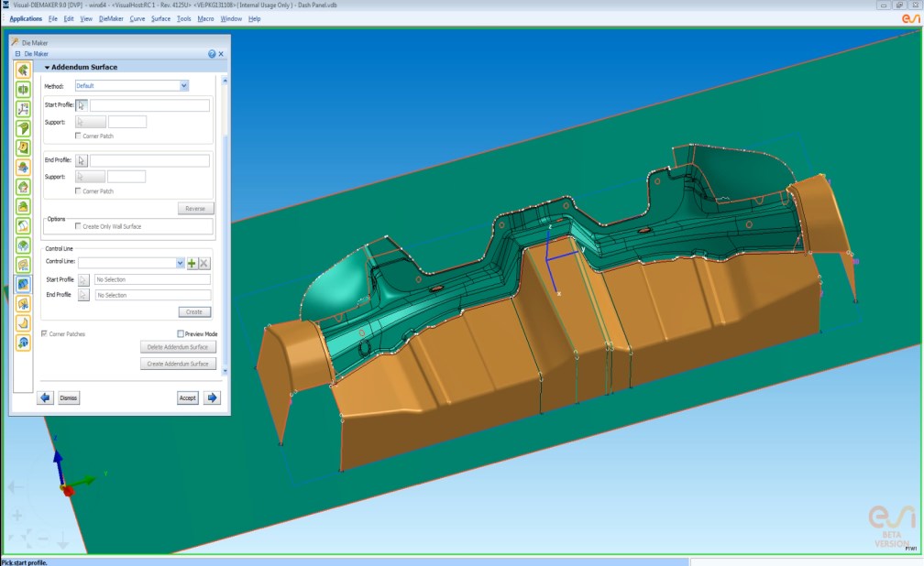Open Die Maker help via question mark icon
The height and width of the screenshot is (566, 924).
click(x=212, y=54)
